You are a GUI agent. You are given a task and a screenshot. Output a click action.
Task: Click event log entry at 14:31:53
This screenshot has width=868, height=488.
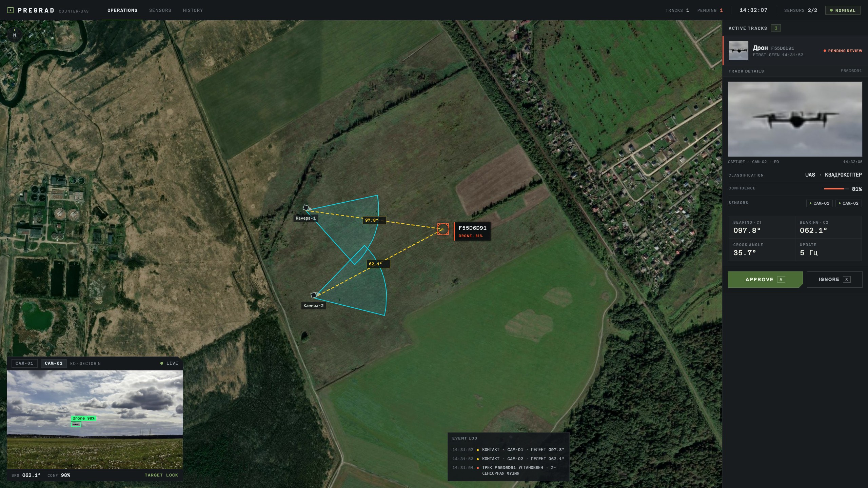(508, 459)
